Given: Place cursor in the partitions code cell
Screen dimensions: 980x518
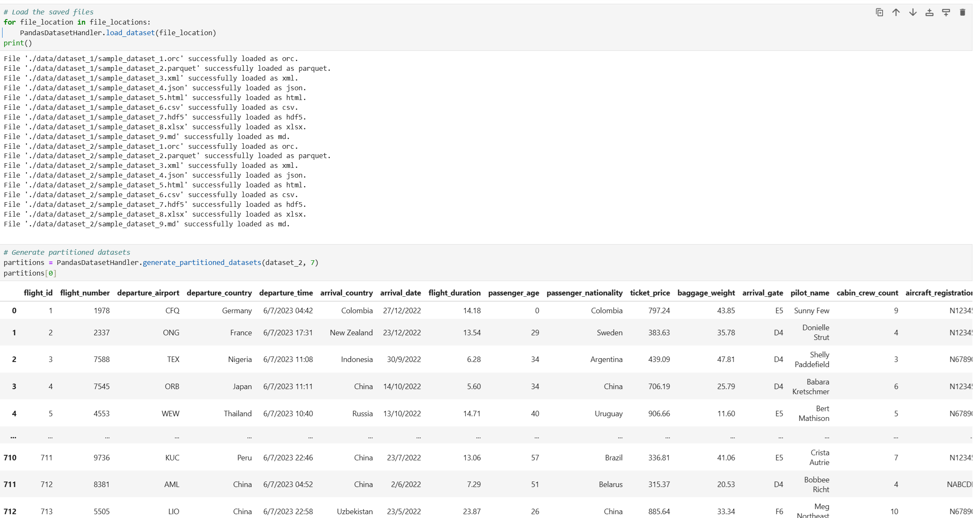Looking at the screenshot, I should click(x=170, y=262).
